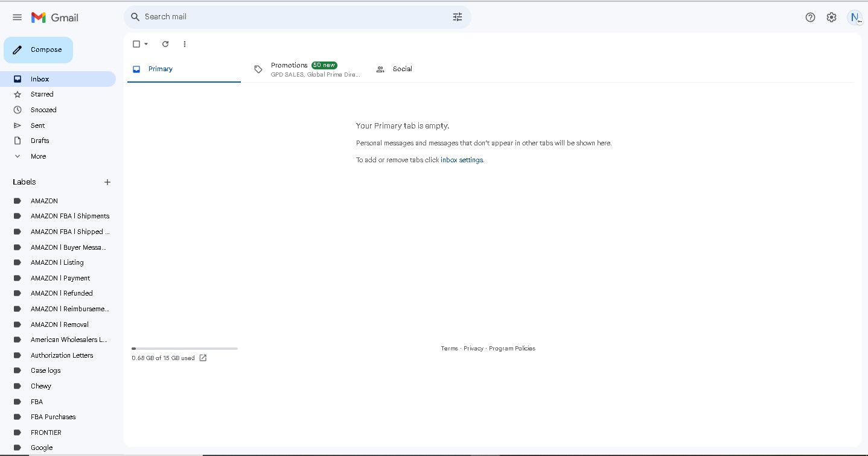Open the Privacy link
This screenshot has width=868, height=456.
(474, 349)
